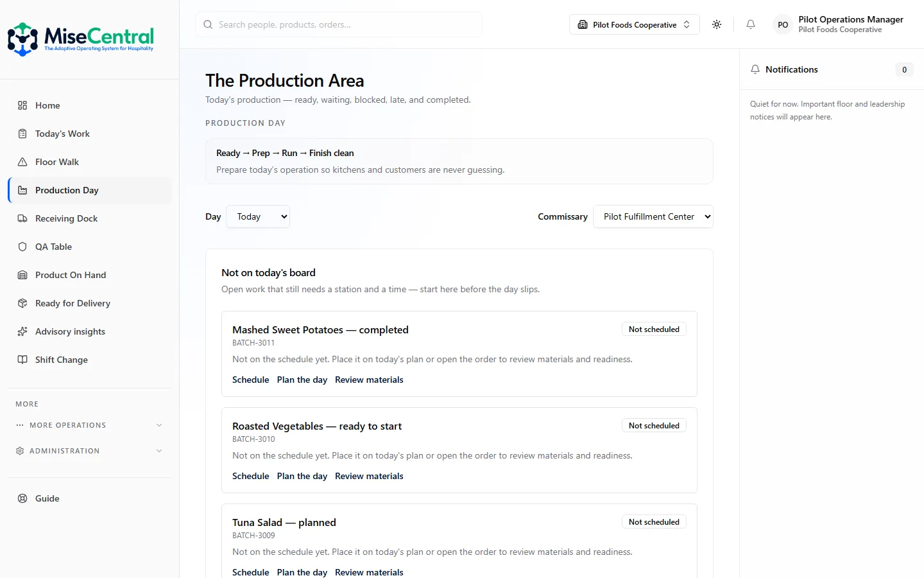Open QA Table shield icon

click(22, 247)
